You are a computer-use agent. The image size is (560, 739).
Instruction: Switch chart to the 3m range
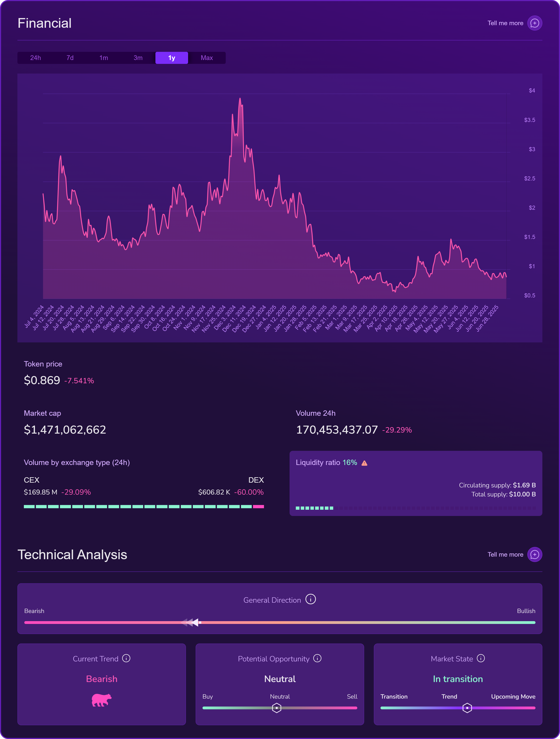[x=138, y=58]
